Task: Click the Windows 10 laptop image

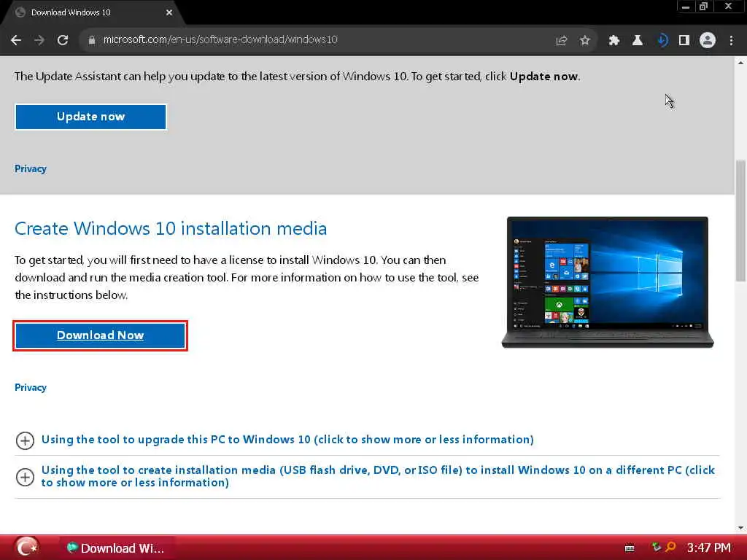Action: 608,282
